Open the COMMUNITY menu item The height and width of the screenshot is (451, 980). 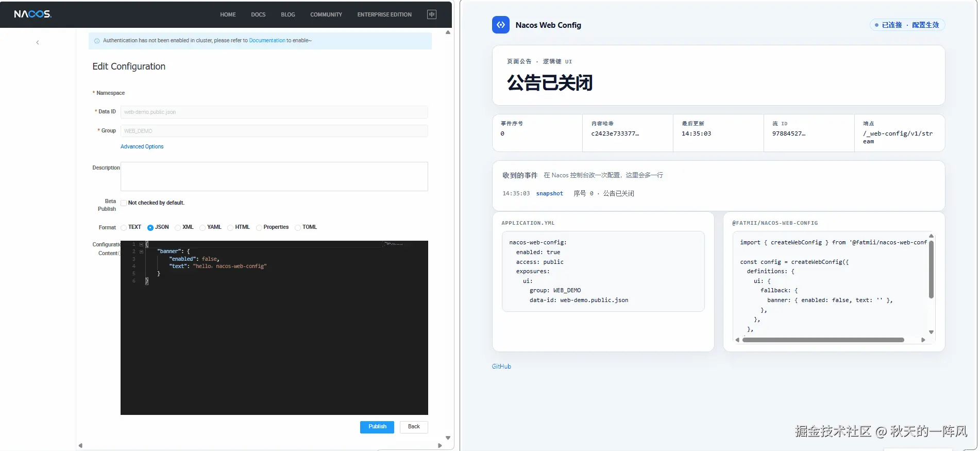pos(326,14)
